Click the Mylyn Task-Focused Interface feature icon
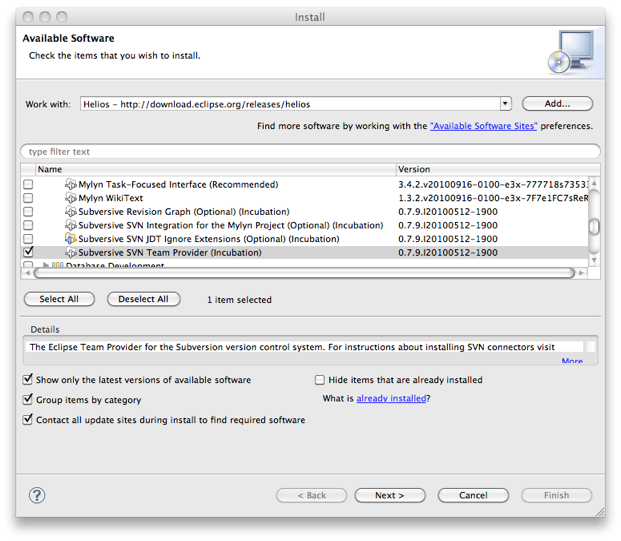 70,185
